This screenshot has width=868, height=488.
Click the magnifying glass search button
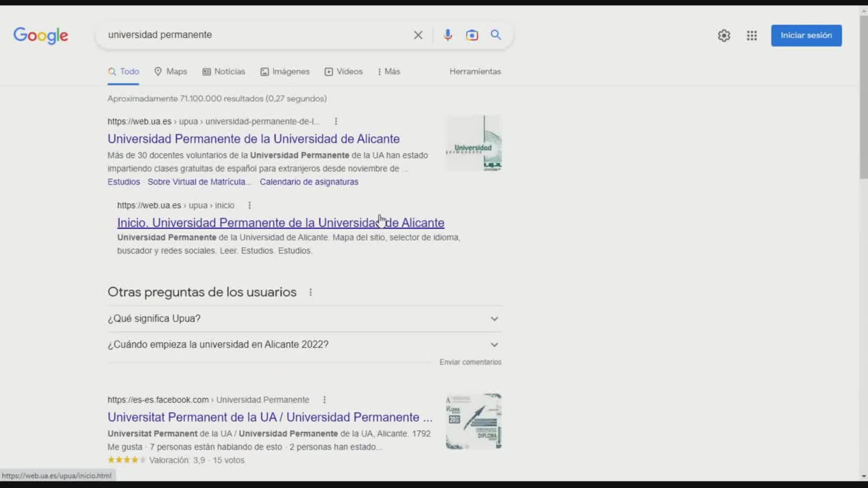(x=496, y=35)
